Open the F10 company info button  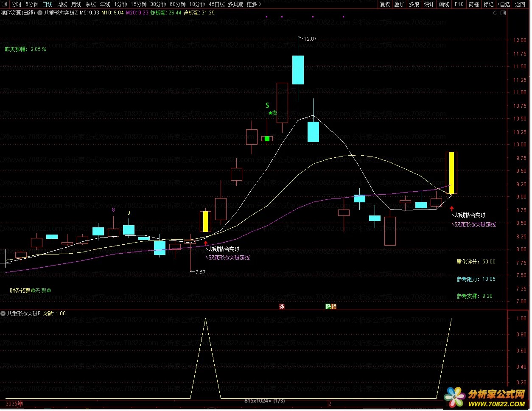pyautogui.click(x=459, y=4)
